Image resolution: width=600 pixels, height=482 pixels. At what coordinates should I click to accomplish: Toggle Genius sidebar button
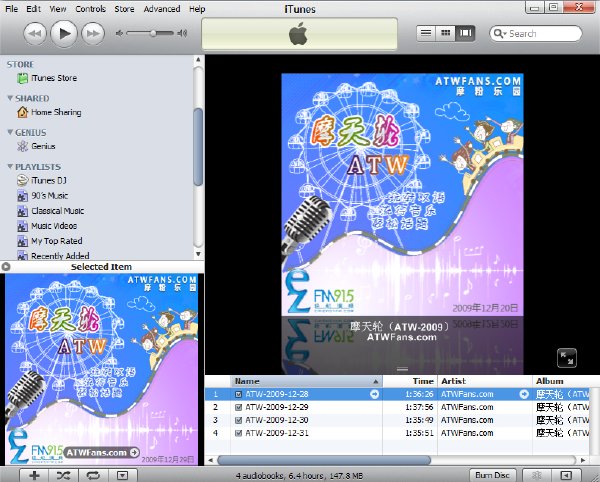[x=566, y=475]
